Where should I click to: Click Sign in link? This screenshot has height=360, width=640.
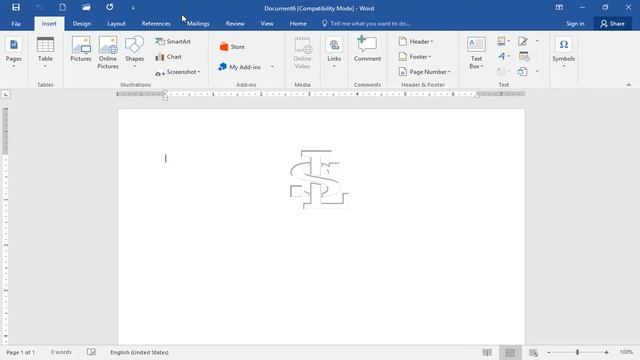(x=575, y=24)
